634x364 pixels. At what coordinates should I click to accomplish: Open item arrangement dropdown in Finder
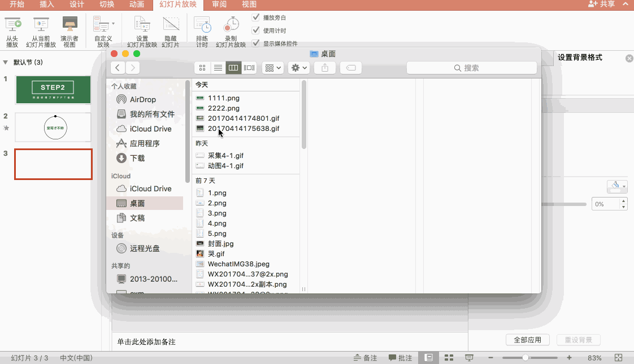pyautogui.click(x=272, y=68)
